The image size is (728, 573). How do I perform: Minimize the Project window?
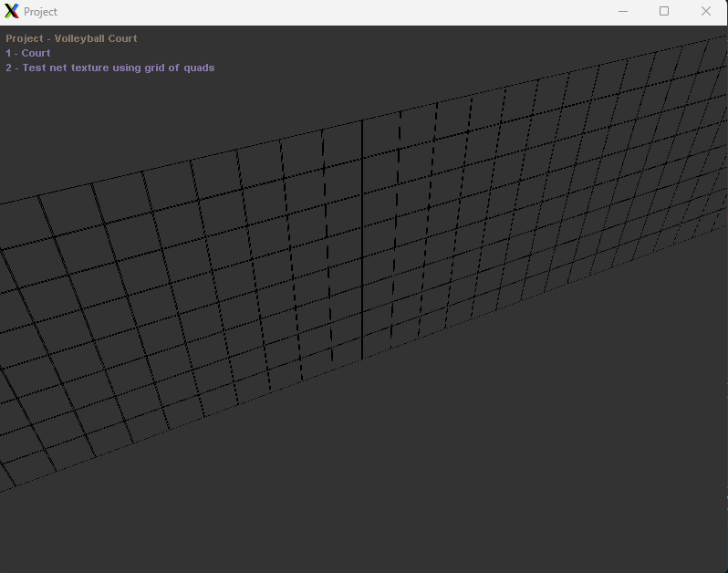tap(623, 11)
